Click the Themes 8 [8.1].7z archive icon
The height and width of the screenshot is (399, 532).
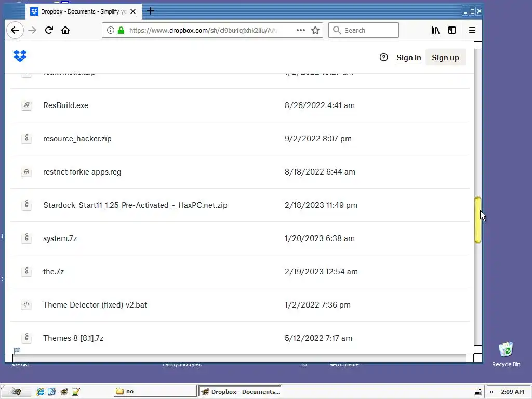26,338
